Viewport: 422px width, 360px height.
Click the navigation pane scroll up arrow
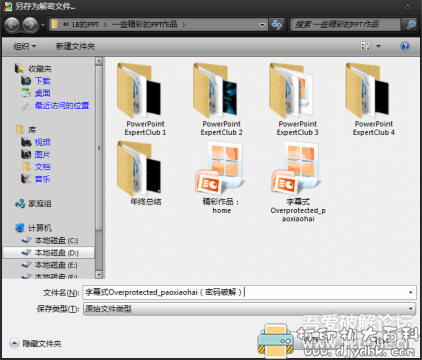click(x=99, y=61)
